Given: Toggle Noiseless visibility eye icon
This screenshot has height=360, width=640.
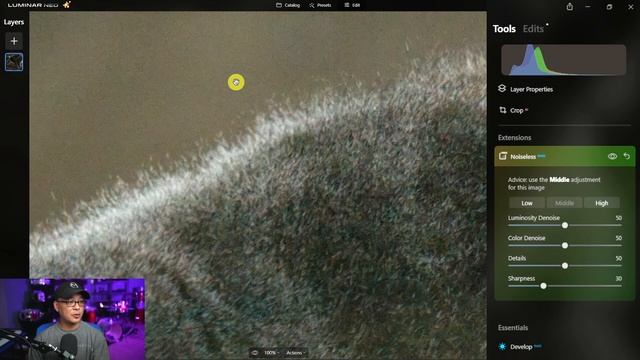Looking at the screenshot, I should tap(612, 156).
